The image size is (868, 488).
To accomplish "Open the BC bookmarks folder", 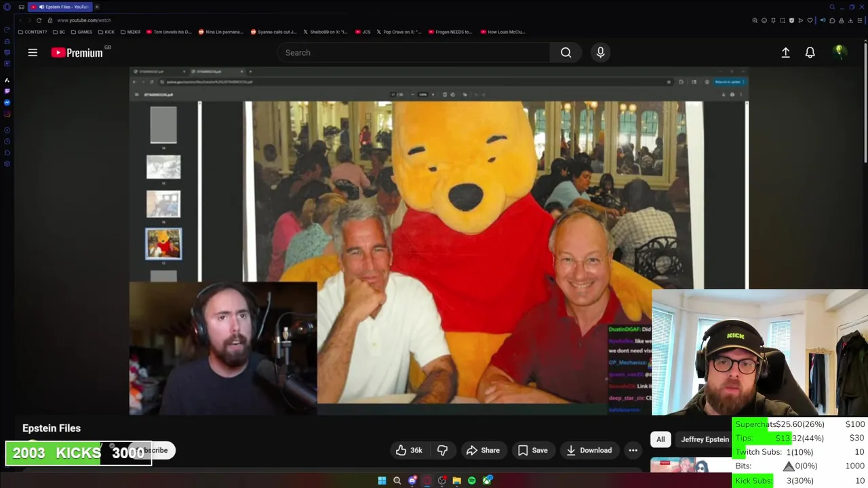I will (59, 32).
